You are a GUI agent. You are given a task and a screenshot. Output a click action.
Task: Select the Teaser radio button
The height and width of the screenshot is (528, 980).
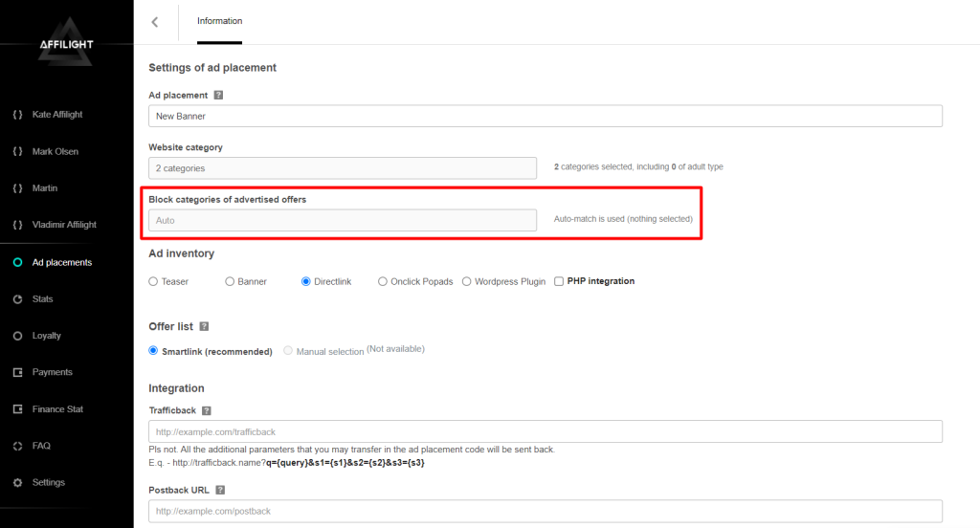tap(153, 281)
